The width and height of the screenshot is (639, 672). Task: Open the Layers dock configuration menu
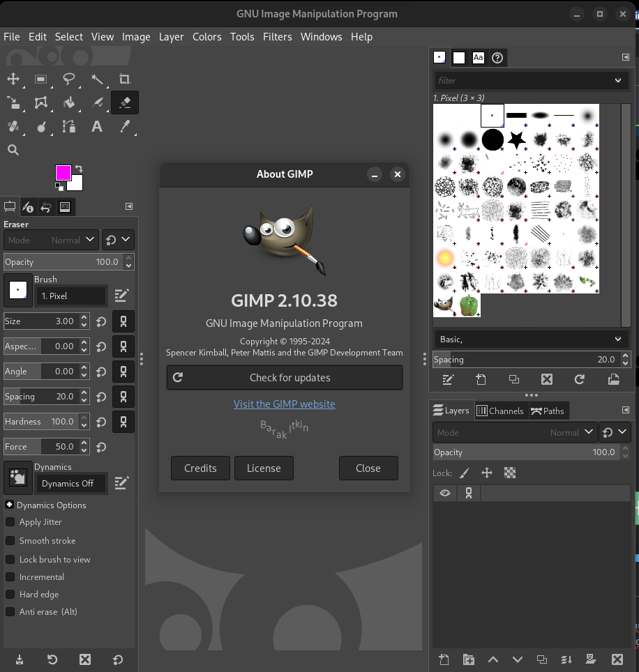[626, 410]
